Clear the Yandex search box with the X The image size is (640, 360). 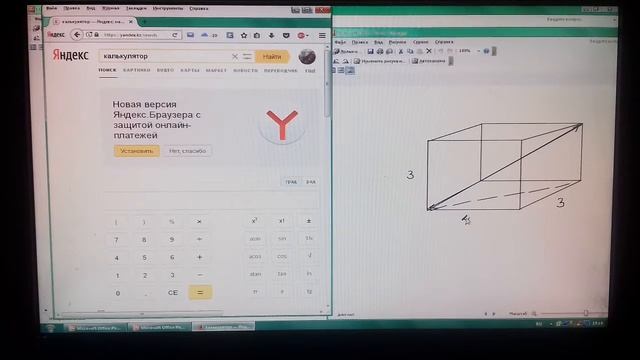click(235, 57)
